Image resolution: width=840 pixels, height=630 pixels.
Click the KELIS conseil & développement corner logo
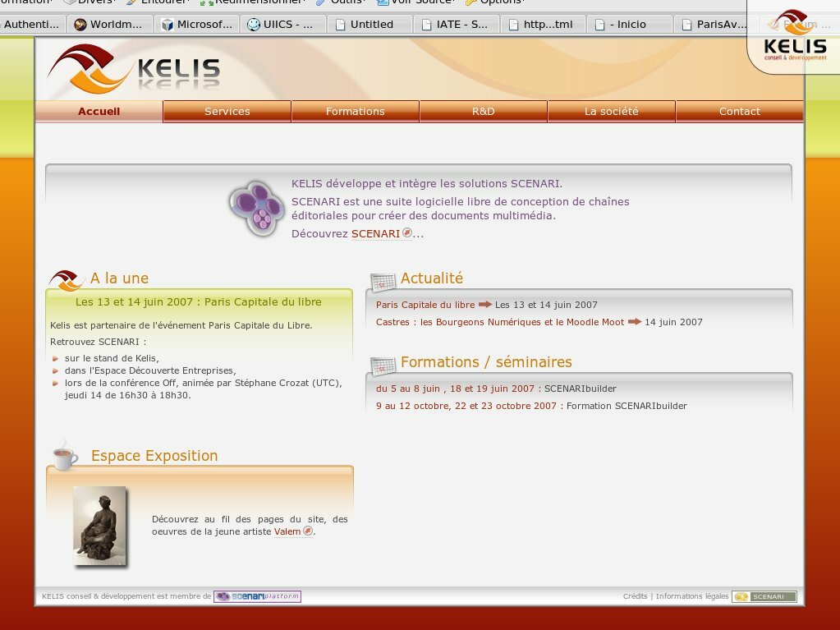pyautogui.click(x=796, y=36)
